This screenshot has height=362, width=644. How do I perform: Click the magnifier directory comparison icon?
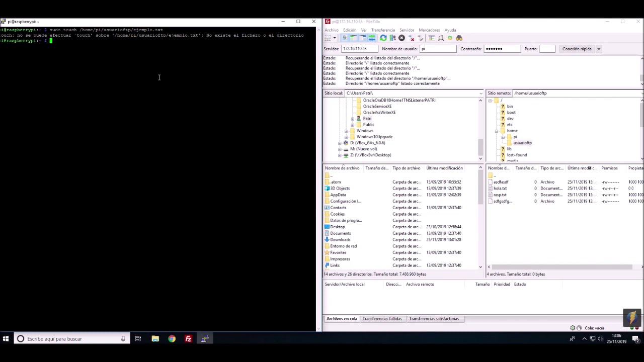(x=441, y=38)
